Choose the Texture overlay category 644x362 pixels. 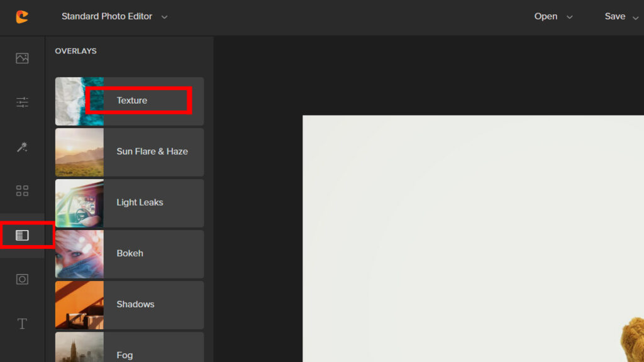coord(132,101)
